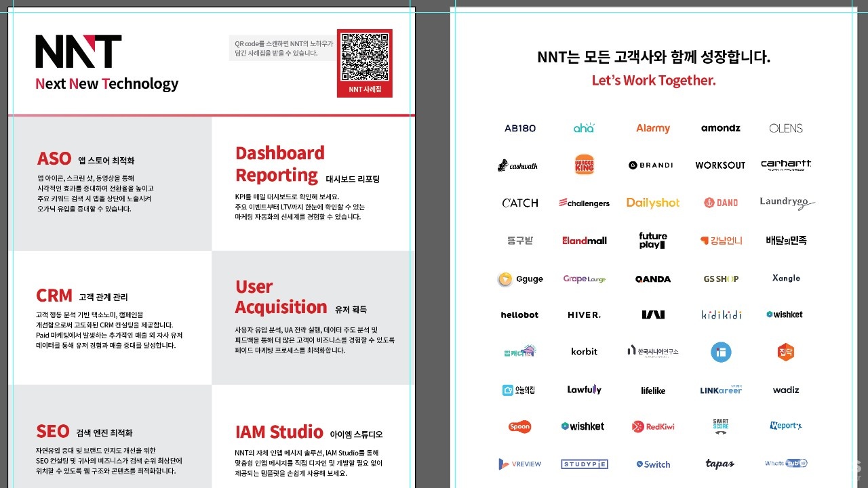Click the Let's Work Together text
This screenshot has height=488, width=868.
click(653, 80)
